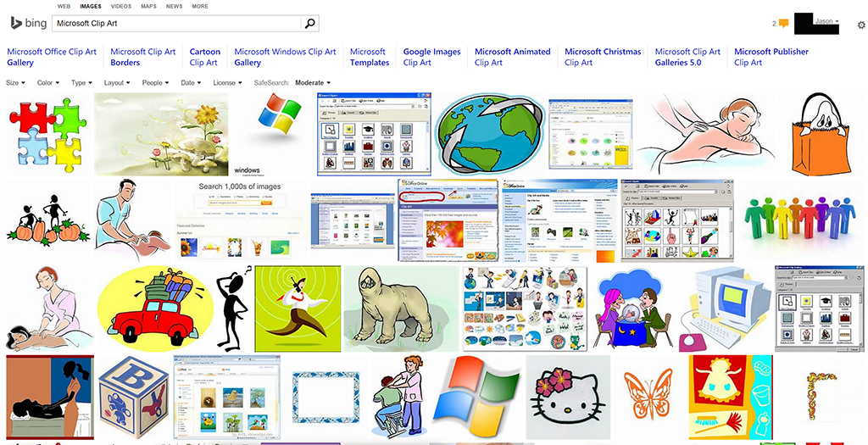
Task: Open the large Windows flag logo image
Action: click(476, 398)
